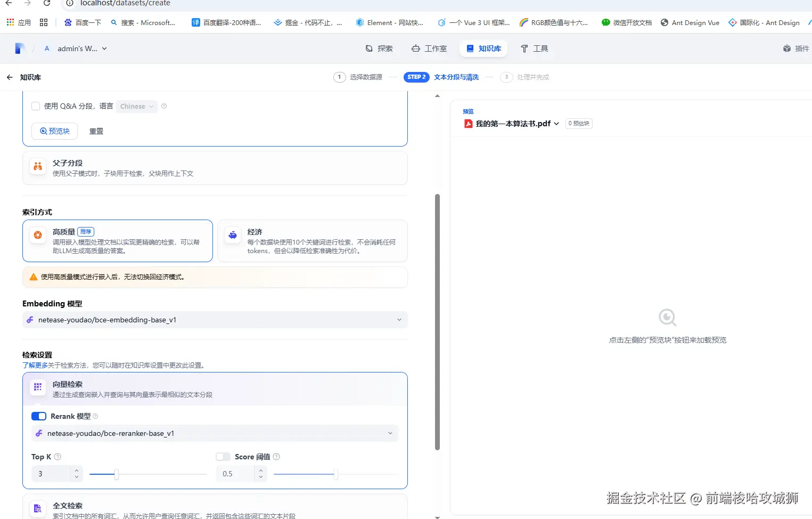Click the Rerank model help icon
Image resolution: width=812 pixels, height=519 pixels.
tap(95, 416)
